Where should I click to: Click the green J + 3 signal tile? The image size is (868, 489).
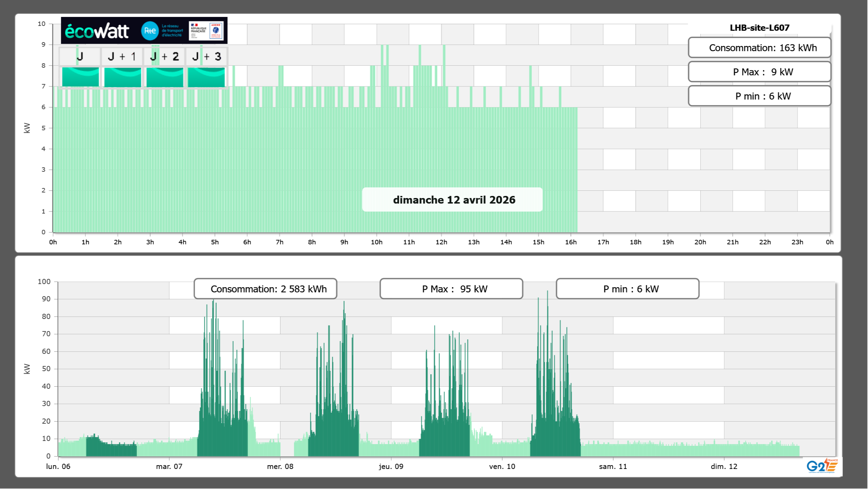point(206,77)
